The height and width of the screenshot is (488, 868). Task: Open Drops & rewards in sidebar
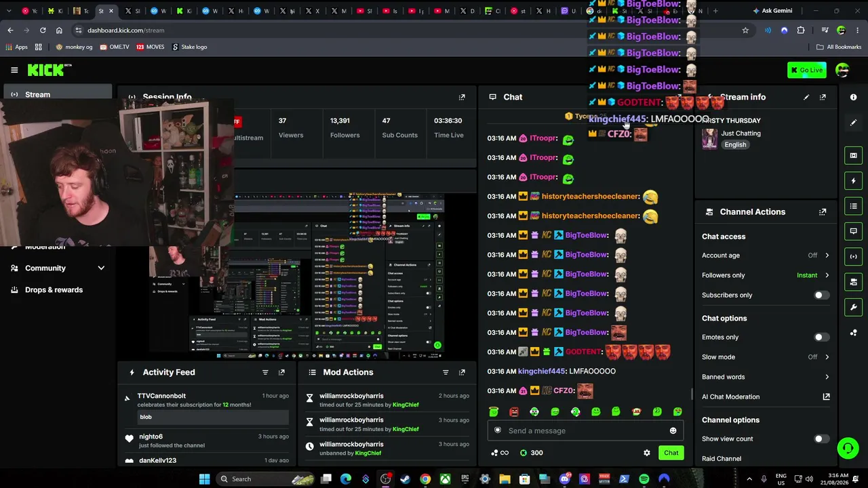58,290
